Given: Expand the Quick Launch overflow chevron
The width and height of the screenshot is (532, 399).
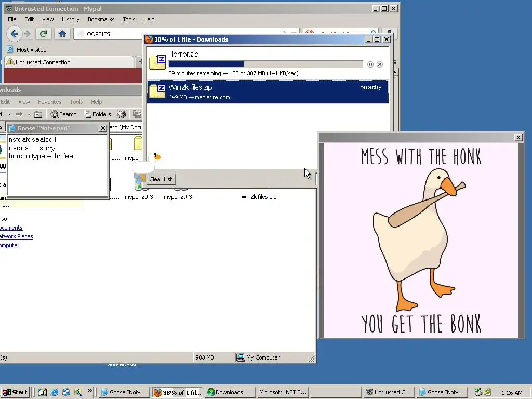Looking at the screenshot, I should tap(89, 391).
